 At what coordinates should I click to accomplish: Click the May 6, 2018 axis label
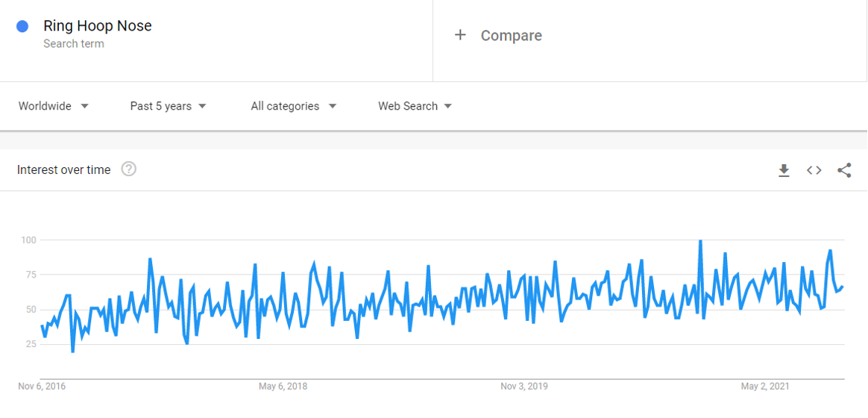[283, 386]
